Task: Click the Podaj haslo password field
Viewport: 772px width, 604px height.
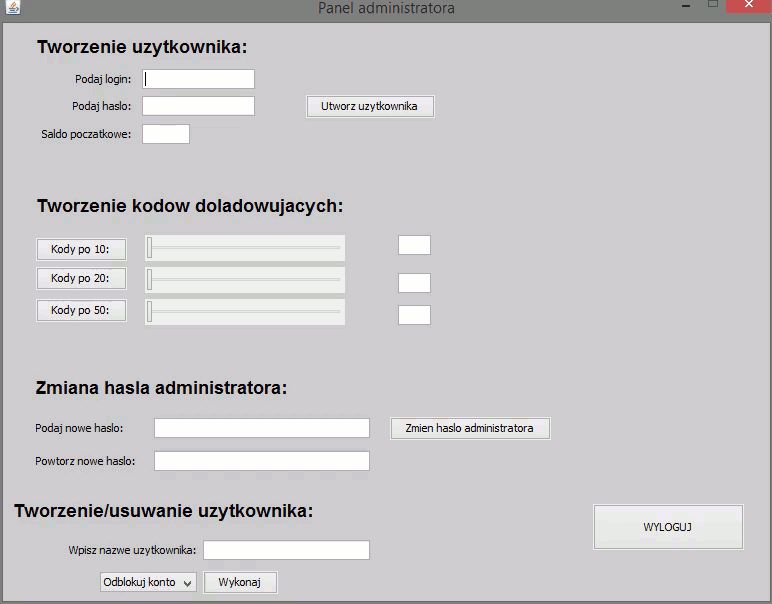Action: pos(198,106)
